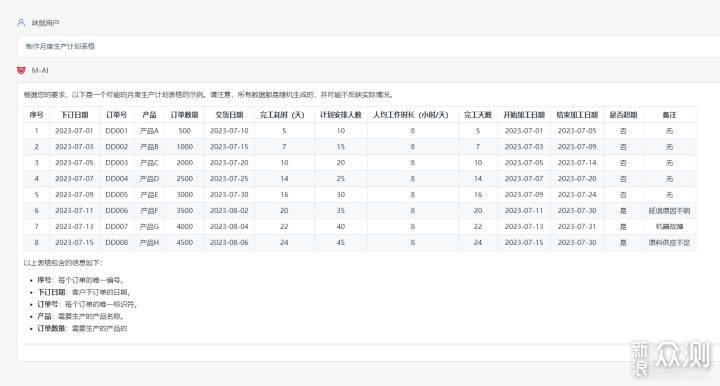Select the 开始加工日期 column header
The width and height of the screenshot is (720, 386).
[x=524, y=115]
